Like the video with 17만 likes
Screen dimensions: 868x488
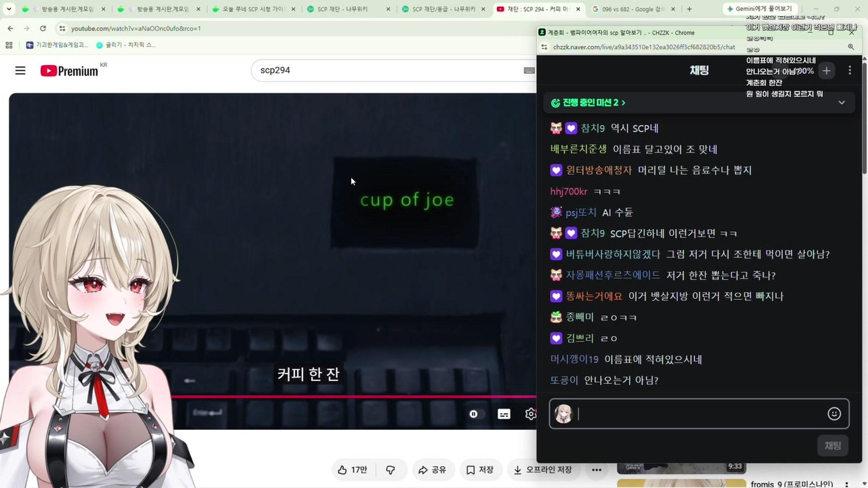point(353,470)
